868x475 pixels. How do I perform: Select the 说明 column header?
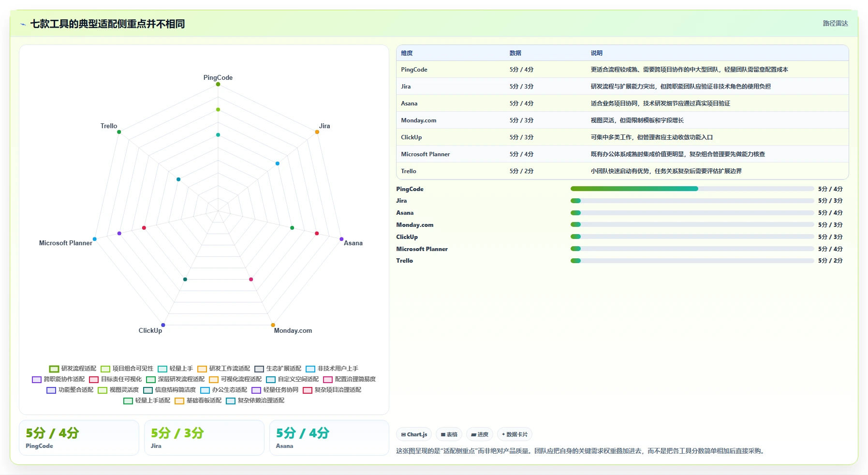pyautogui.click(x=597, y=53)
